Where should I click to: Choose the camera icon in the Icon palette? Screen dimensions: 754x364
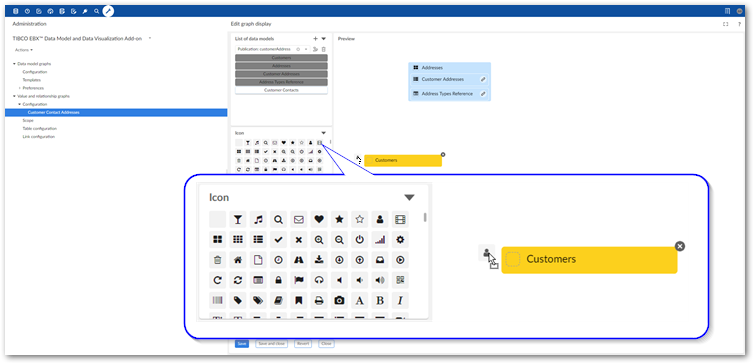(339, 301)
